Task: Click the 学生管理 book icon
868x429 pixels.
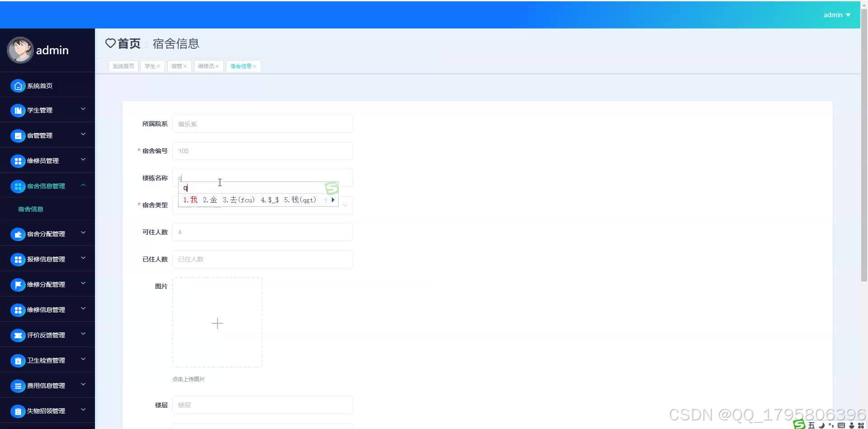Action: point(18,110)
